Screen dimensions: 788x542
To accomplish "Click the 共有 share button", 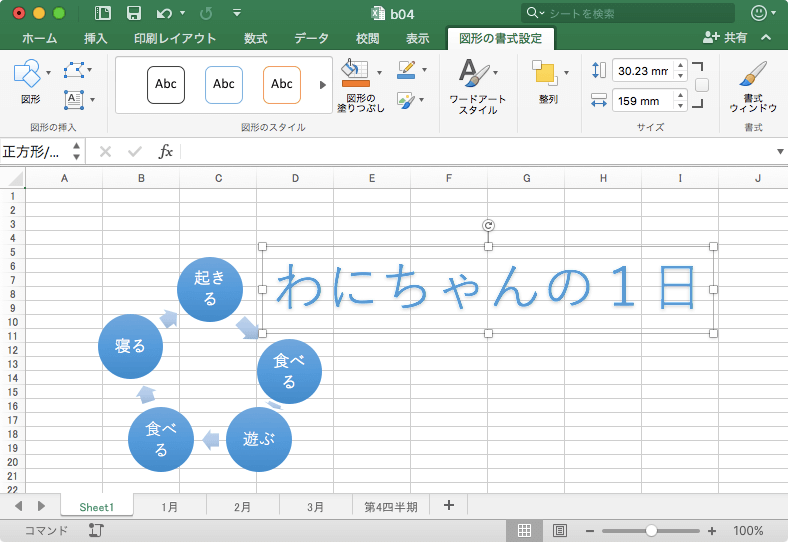I will pyautogui.click(x=725, y=37).
